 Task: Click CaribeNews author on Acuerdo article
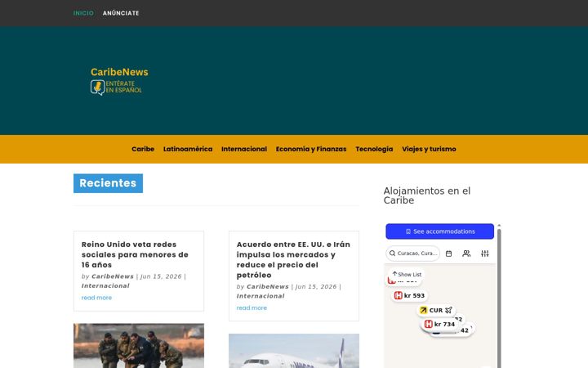[x=268, y=286]
